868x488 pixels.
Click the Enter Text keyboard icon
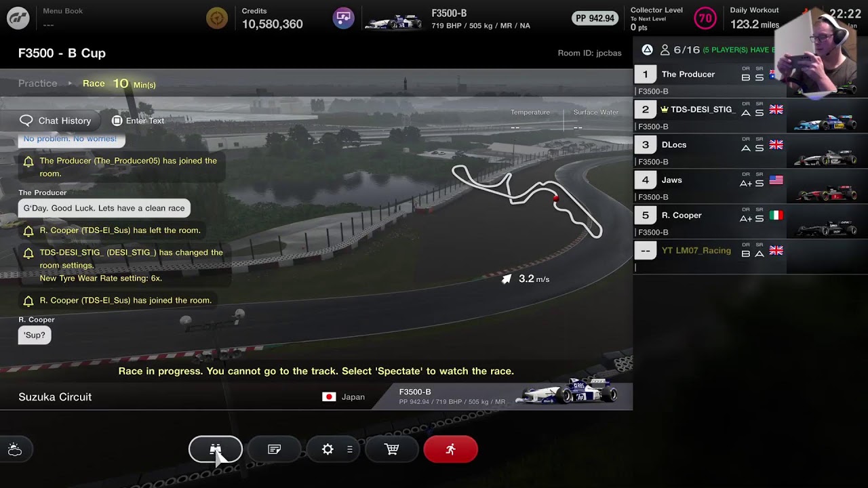[x=117, y=121]
